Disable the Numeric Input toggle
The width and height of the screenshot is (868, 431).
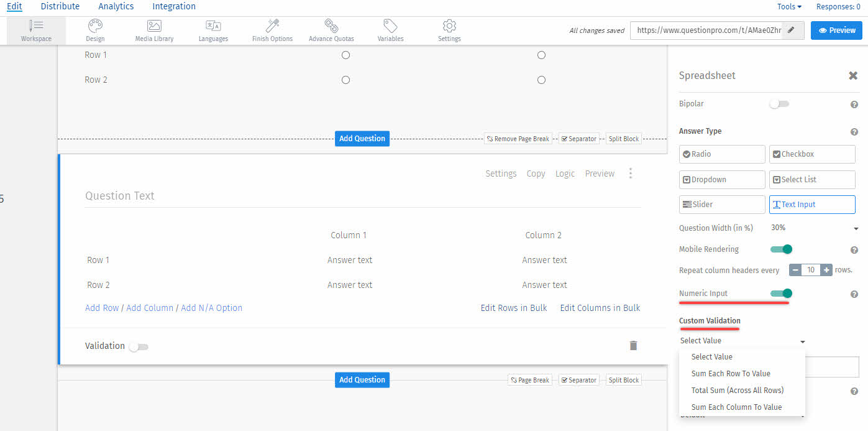tap(781, 293)
